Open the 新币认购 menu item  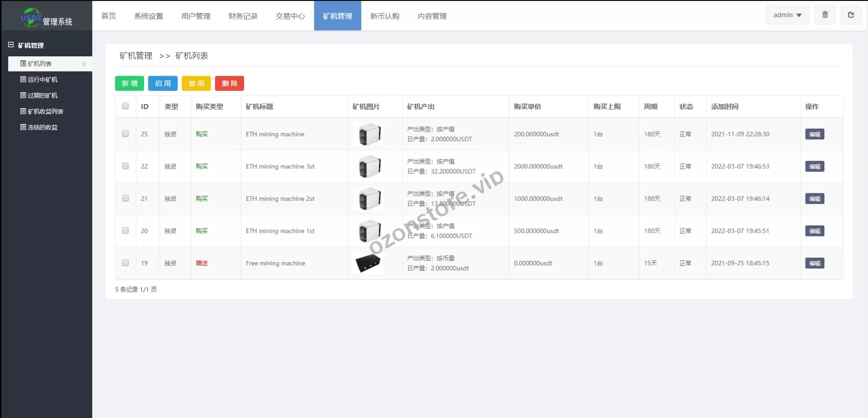(x=384, y=16)
